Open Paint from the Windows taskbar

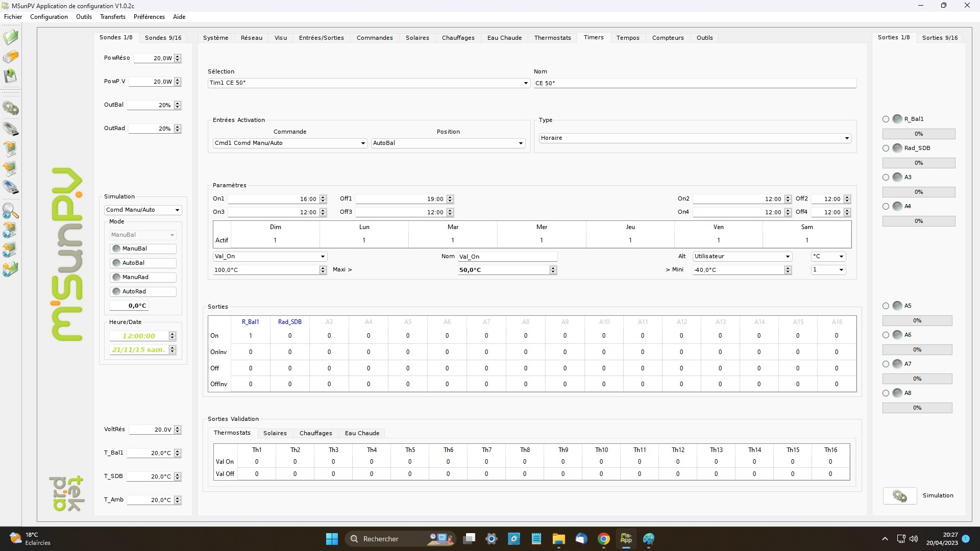[649, 539]
